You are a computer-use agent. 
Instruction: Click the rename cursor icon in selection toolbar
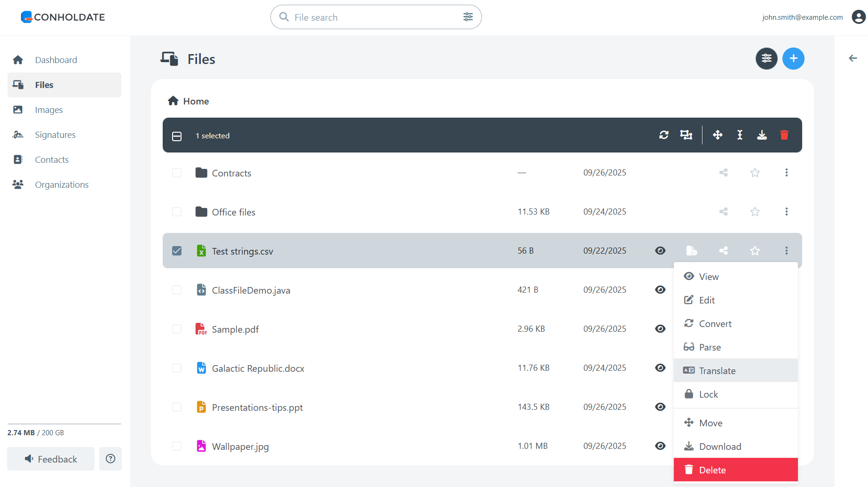point(740,136)
